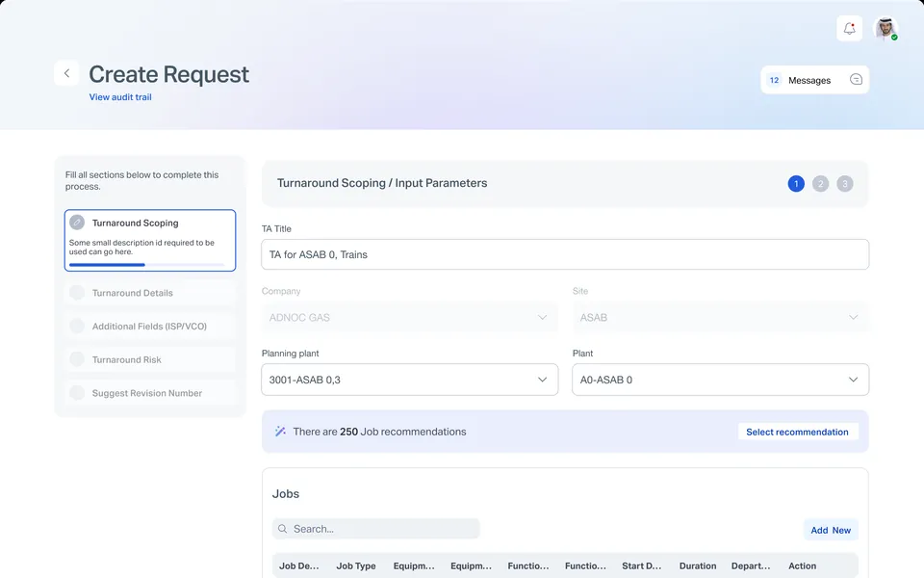This screenshot has width=924, height=578.
Task: Open Additional Fields (ISP/VCO) section
Action: coord(150,327)
